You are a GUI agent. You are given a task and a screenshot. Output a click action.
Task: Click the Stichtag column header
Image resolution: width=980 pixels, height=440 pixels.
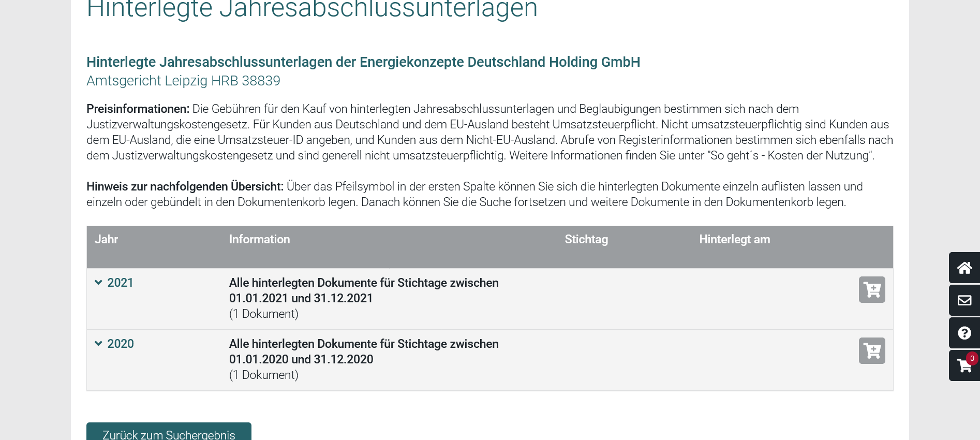pos(586,239)
